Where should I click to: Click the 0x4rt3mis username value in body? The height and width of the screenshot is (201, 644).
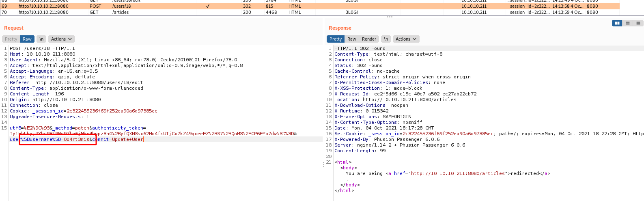click(x=76, y=139)
